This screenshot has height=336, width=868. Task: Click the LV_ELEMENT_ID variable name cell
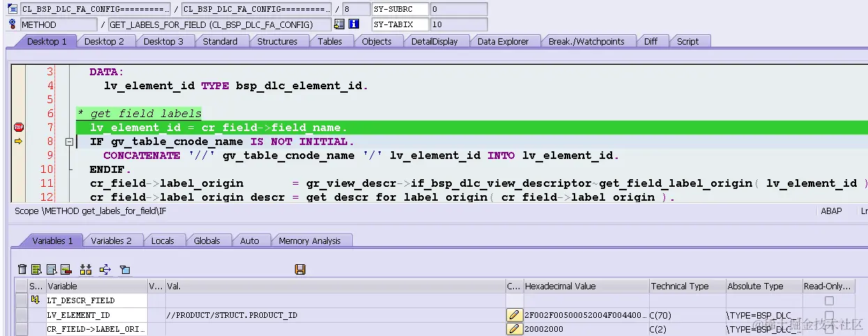[x=96, y=315]
